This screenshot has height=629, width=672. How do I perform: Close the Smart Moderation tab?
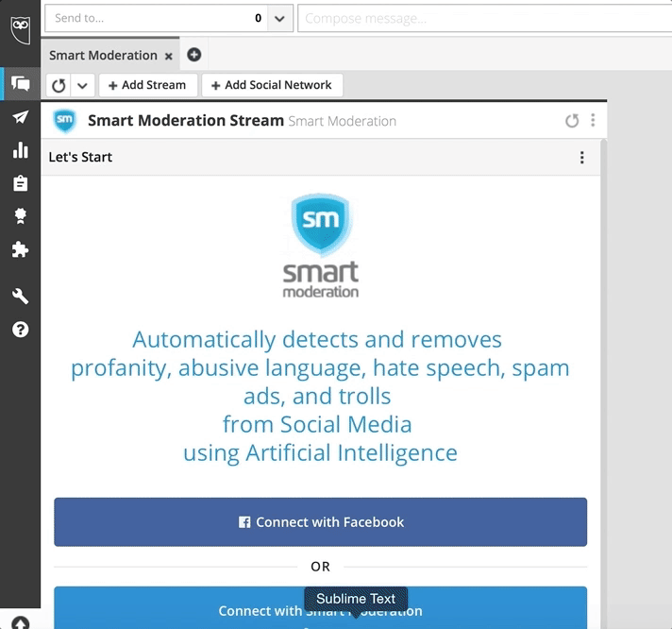pyautogui.click(x=169, y=56)
